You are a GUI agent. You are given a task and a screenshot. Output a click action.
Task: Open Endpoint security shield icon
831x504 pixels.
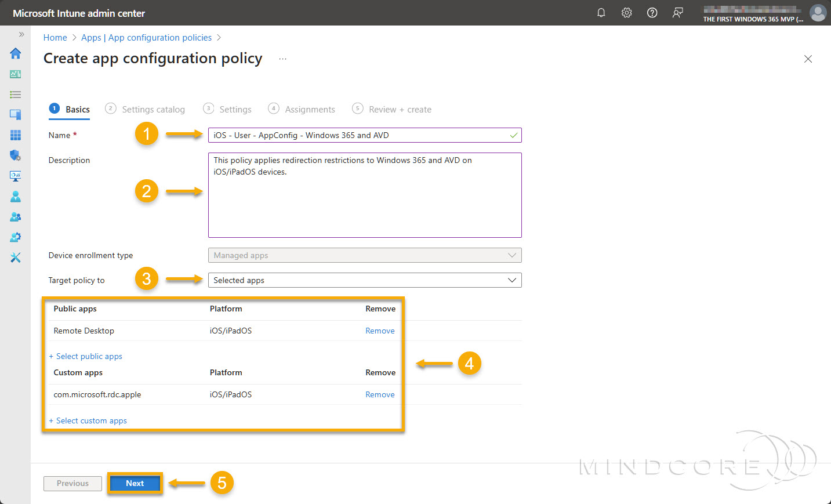tap(16, 155)
